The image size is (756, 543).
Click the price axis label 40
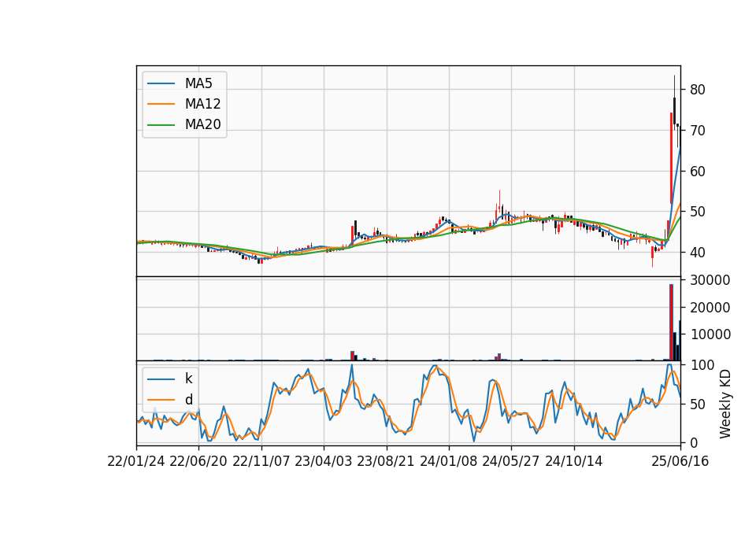(x=698, y=253)
